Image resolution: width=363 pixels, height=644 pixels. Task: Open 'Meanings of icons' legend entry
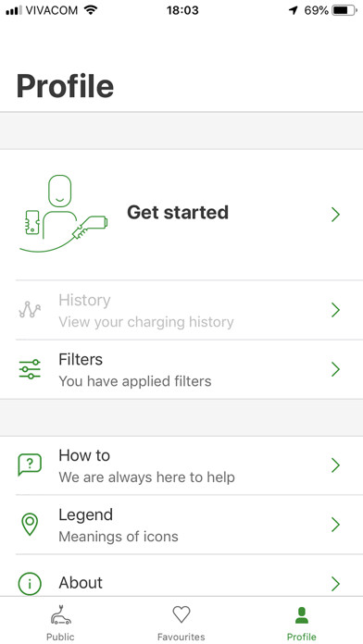click(x=119, y=537)
